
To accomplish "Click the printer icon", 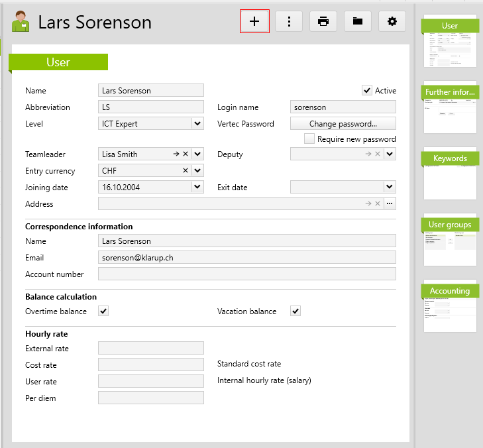I will coord(323,21).
